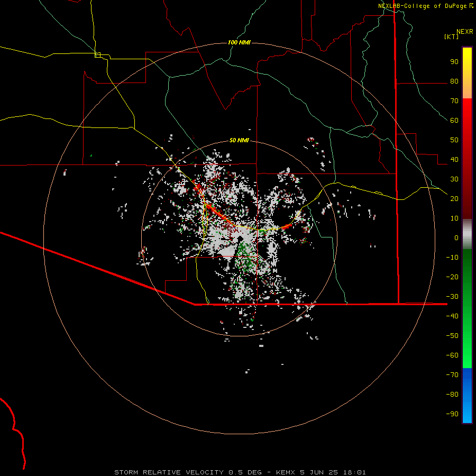476x476 pixels.
Task: Click the -60 scale label
Action: point(452,355)
